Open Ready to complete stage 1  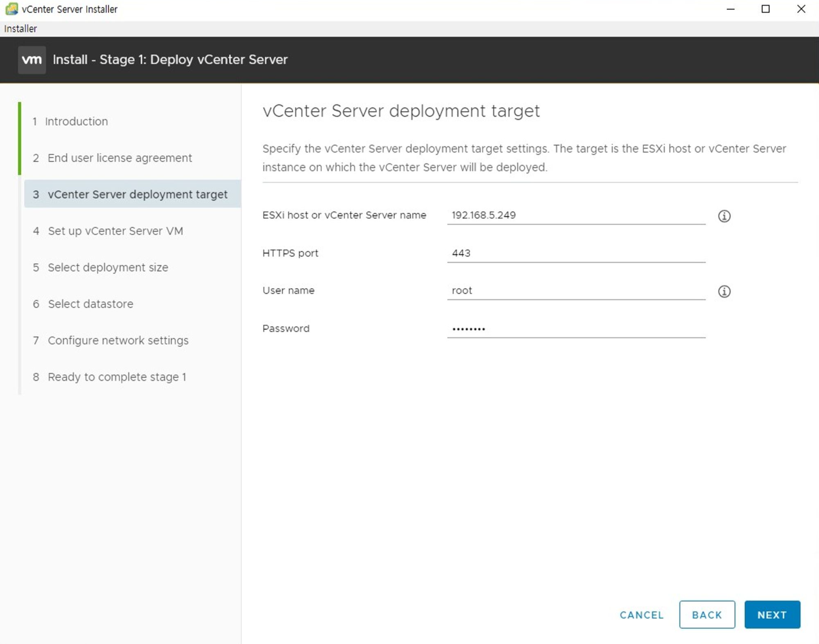[x=117, y=376]
